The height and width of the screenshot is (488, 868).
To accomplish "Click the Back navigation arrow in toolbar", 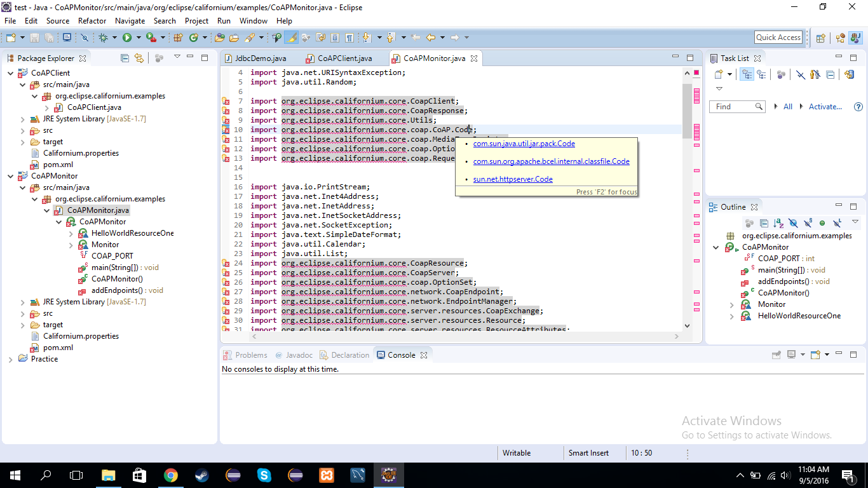I will [430, 37].
